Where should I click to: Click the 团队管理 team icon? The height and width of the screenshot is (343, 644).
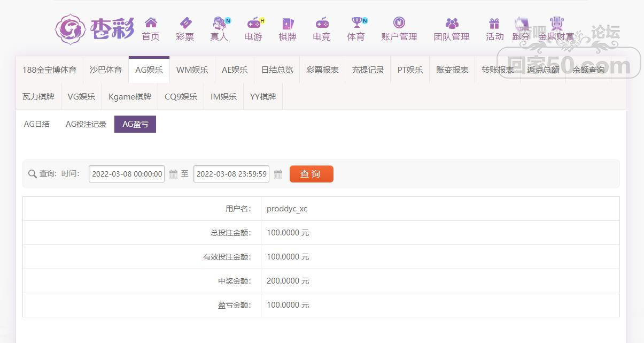click(452, 23)
